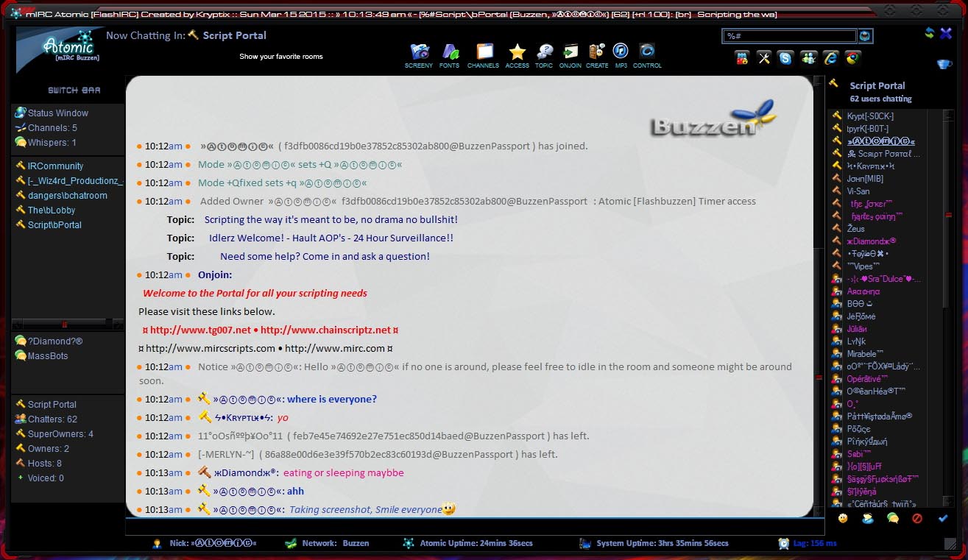This screenshot has width=968, height=560.
Task: Select Mirabele in nicklist
Action: tap(863, 354)
